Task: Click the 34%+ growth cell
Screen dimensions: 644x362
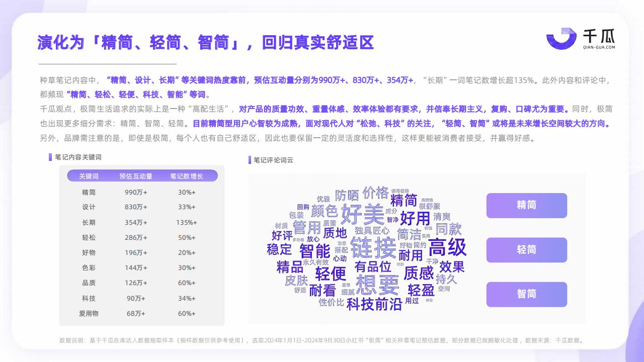Action: (187, 298)
